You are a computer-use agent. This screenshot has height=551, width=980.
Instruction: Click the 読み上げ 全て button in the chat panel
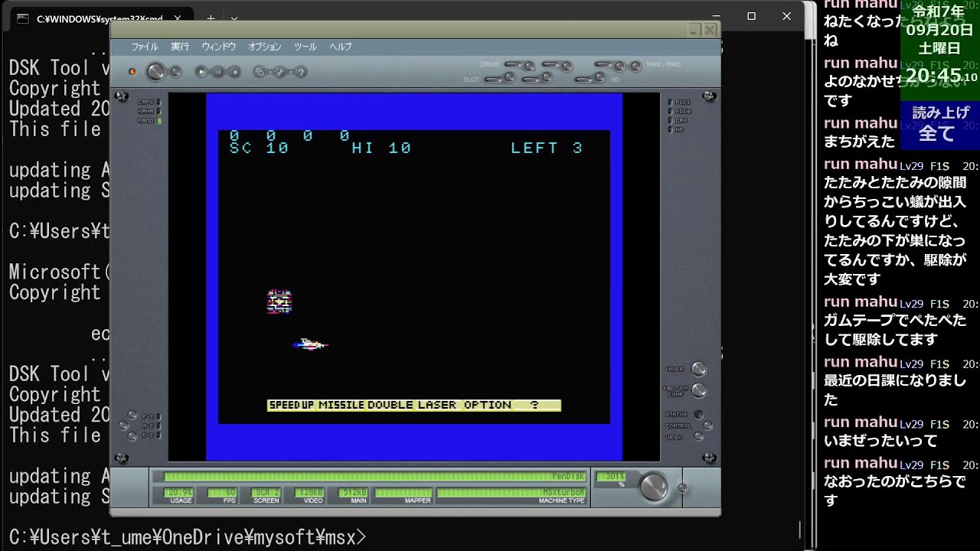[939, 124]
